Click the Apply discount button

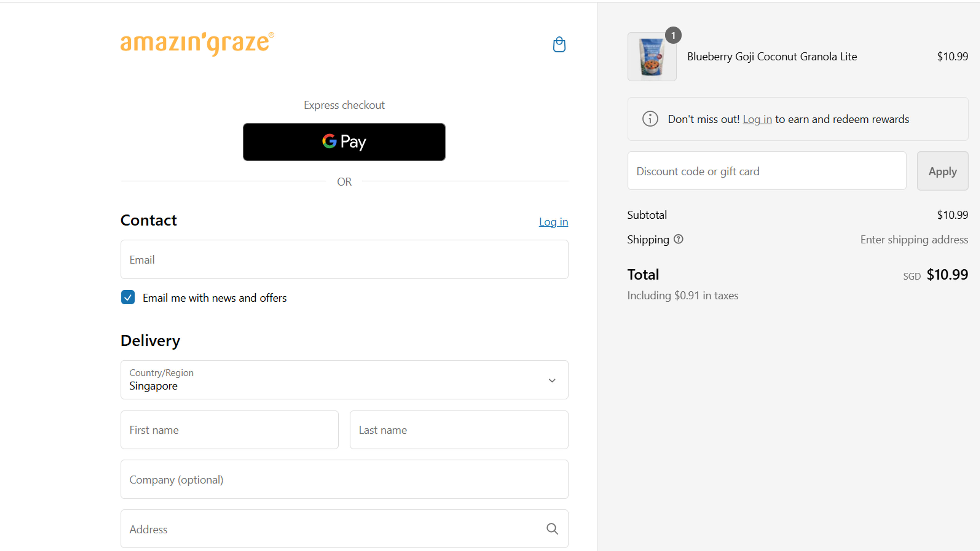pyautogui.click(x=942, y=171)
